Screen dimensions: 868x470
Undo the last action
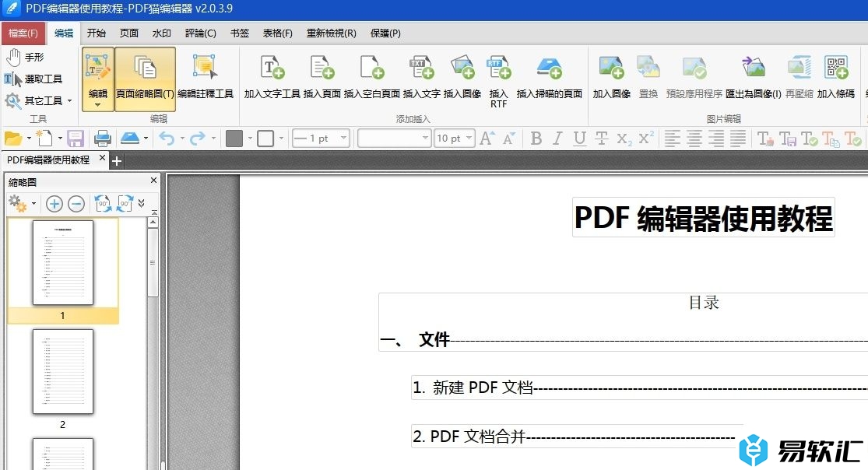(x=167, y=138)
